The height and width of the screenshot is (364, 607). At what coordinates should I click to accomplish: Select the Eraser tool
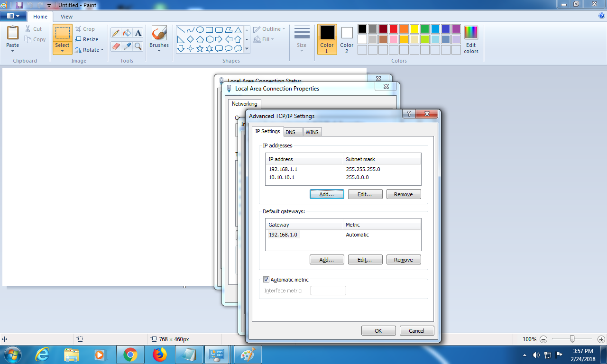(116, 46)
